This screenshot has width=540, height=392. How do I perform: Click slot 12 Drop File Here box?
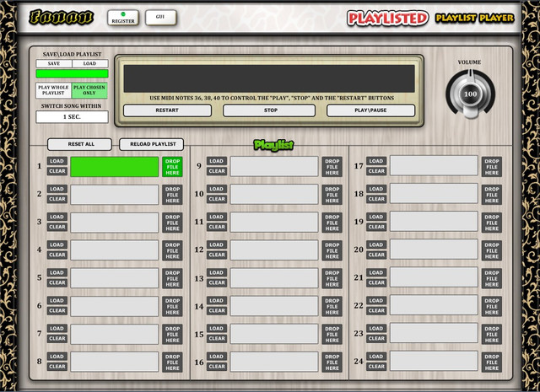(x=332, y=250)
